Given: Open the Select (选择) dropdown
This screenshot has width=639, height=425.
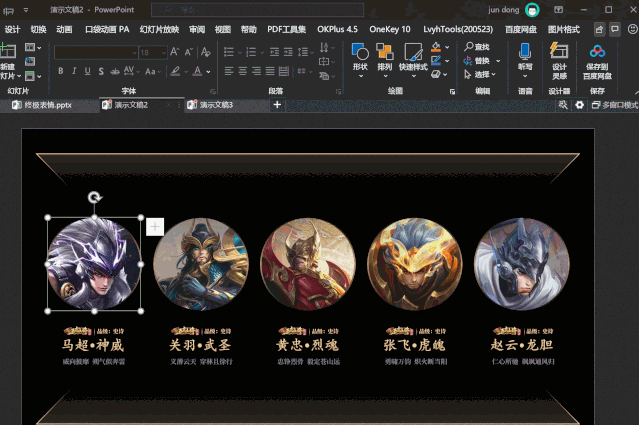Looking at the screenshot, I should tap(480, 74).
